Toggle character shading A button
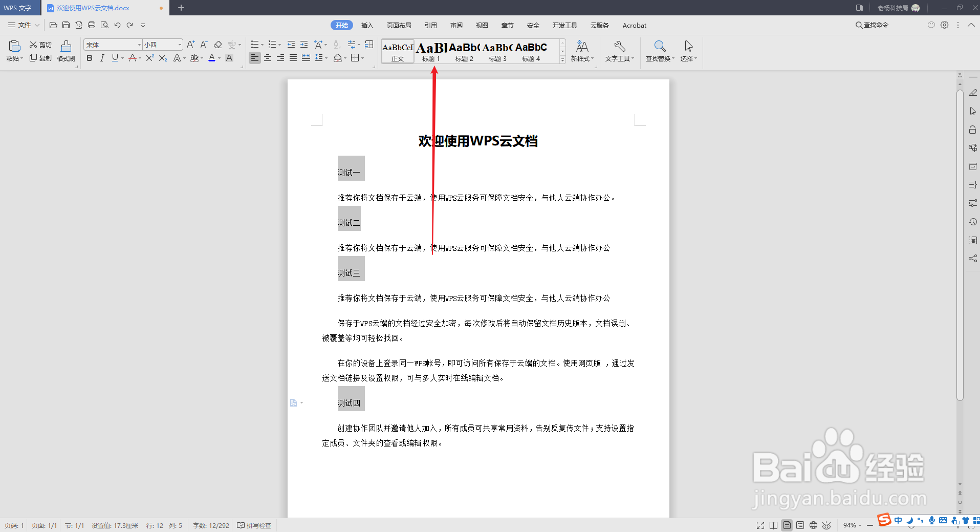 (229, 58)
